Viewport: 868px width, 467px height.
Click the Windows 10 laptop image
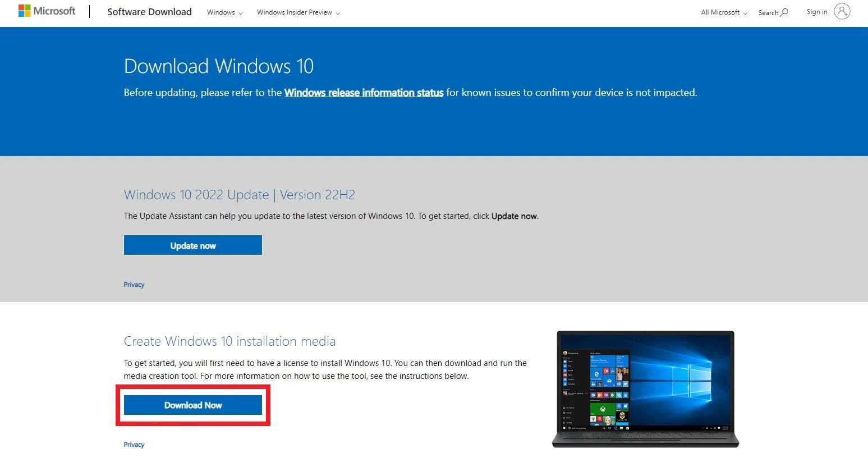coord(645,389)
